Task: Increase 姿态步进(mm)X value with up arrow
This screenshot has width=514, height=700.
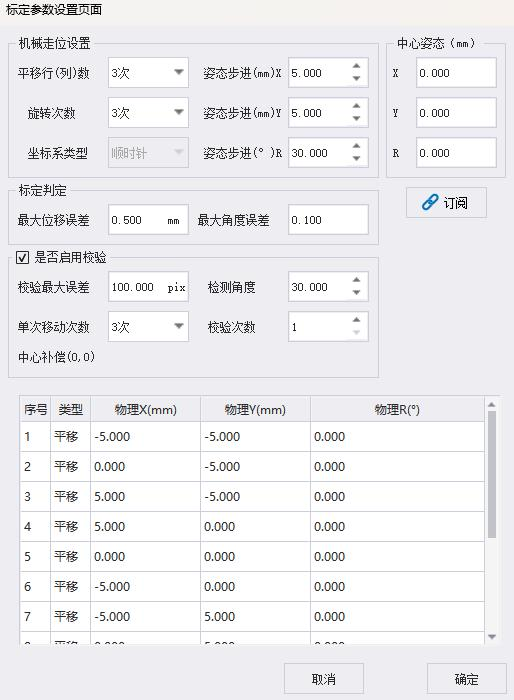Action: coord(356,66)
